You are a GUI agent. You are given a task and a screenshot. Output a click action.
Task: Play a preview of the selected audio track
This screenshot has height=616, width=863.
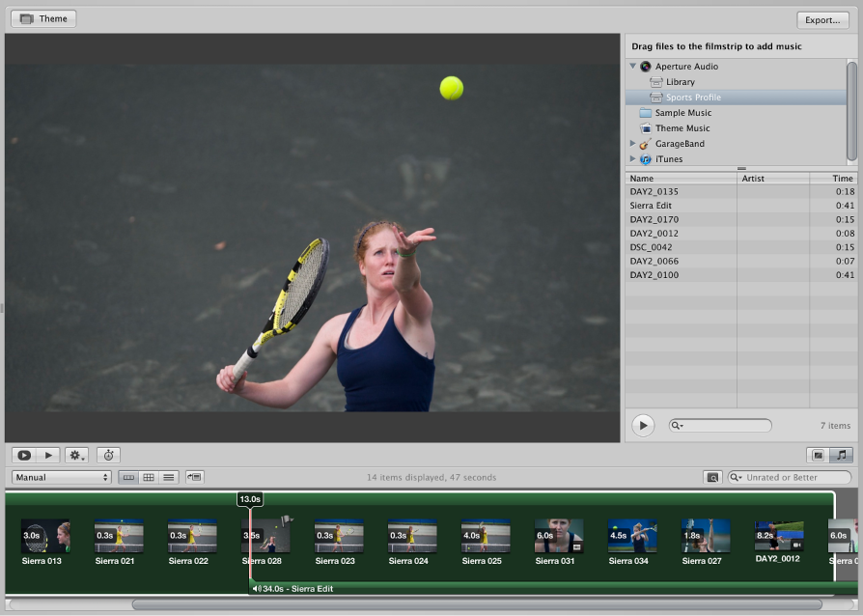click(643, 425)
